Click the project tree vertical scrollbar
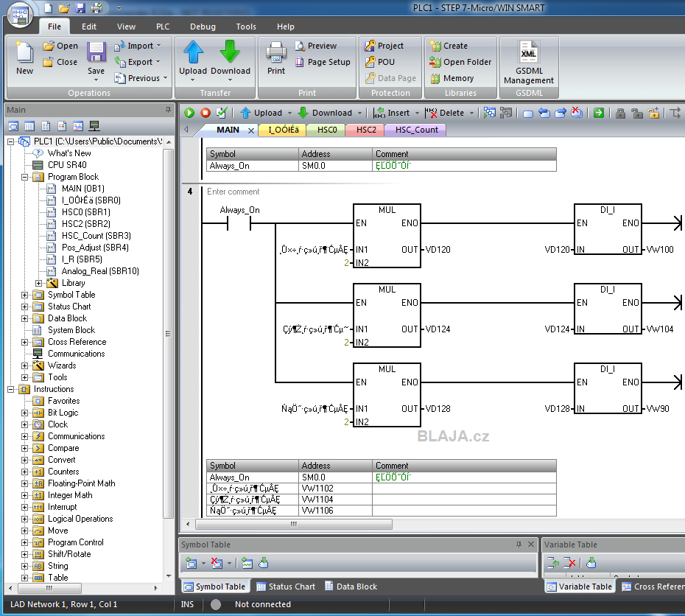Screen dimensions: 685x616 168,335
